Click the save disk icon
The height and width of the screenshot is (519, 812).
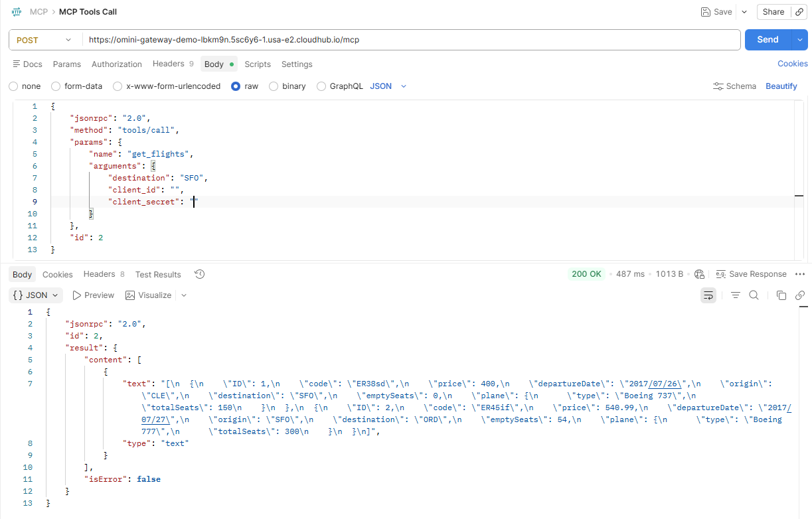(x=706, y=12)
